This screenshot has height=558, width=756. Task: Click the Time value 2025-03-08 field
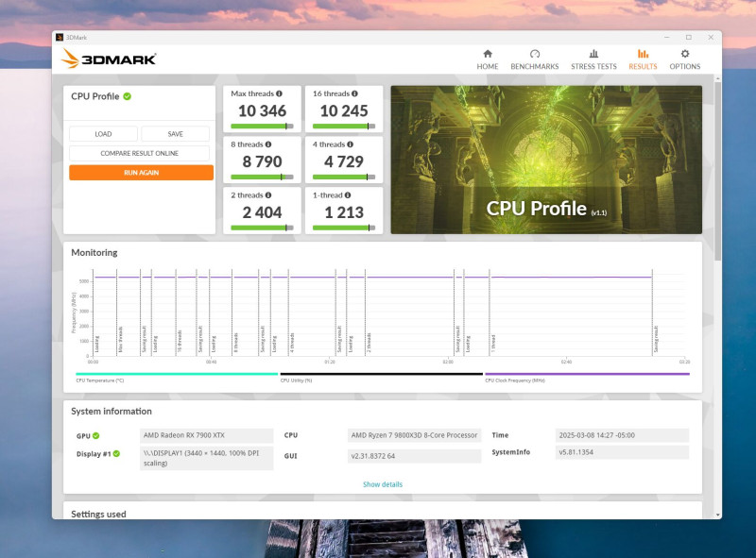[622, 435]
